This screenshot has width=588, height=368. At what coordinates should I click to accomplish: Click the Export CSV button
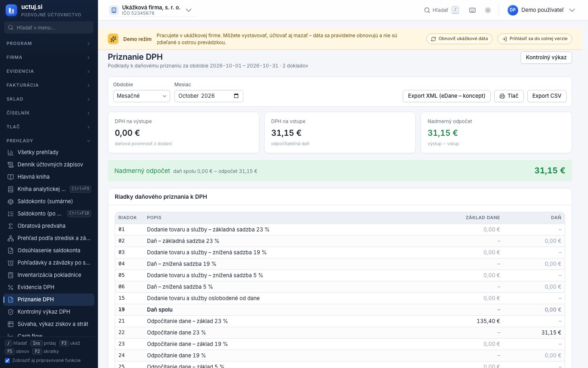[547, 96]
